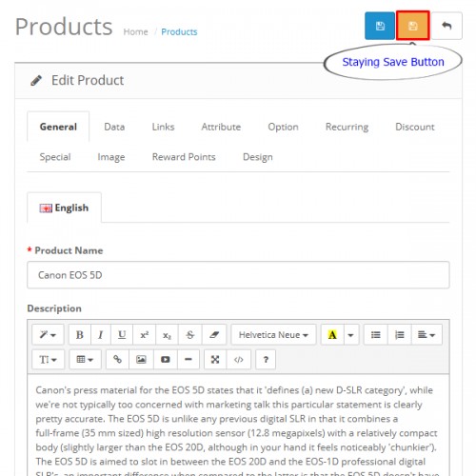Open the Reward Points tab
This screenshot has height=476, width=476.
point(184,157)
